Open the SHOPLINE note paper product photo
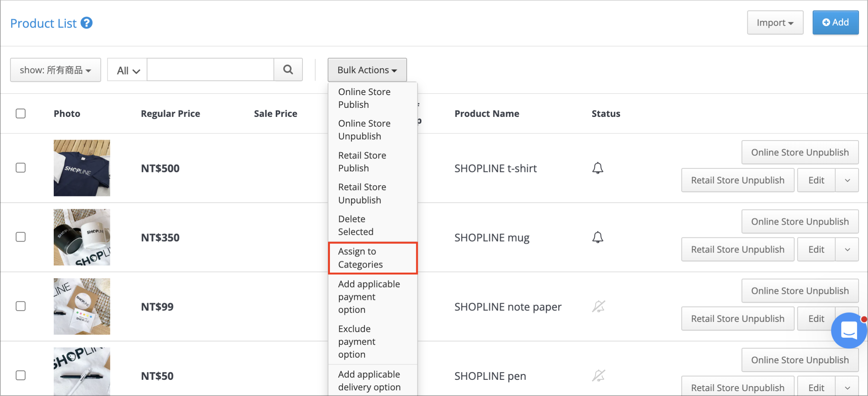Screen dimensions: 868x396 [82, 306]
